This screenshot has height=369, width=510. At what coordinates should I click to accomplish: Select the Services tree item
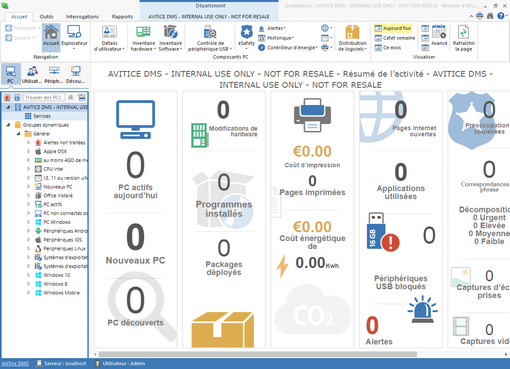pyautogui.click(x=42, y=116)
